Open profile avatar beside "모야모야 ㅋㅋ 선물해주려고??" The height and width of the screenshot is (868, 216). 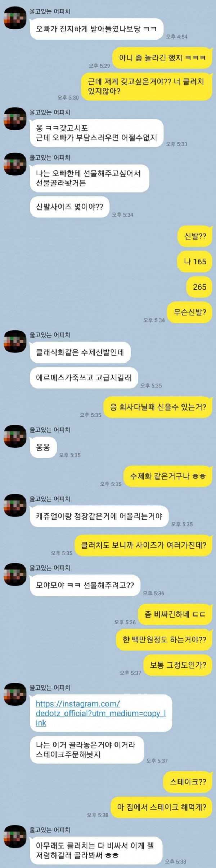[x=15, y=575]
